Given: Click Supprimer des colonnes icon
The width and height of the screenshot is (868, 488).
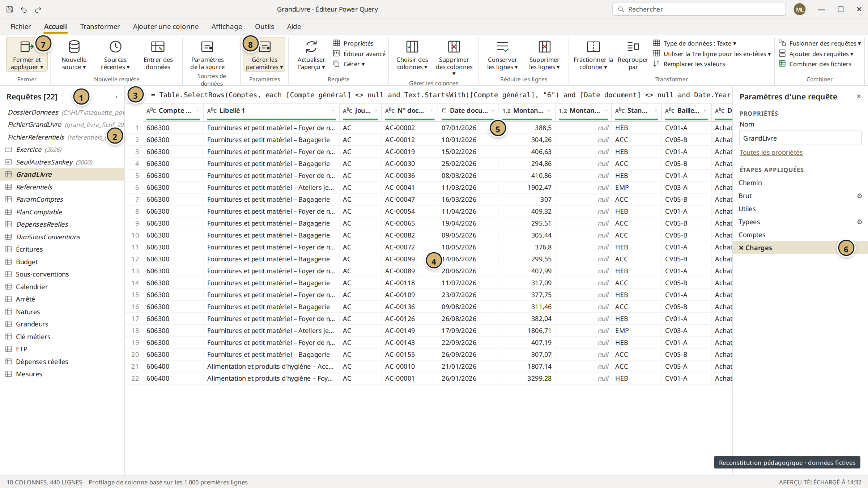Looking at the screenshot, I should [454, 47].
